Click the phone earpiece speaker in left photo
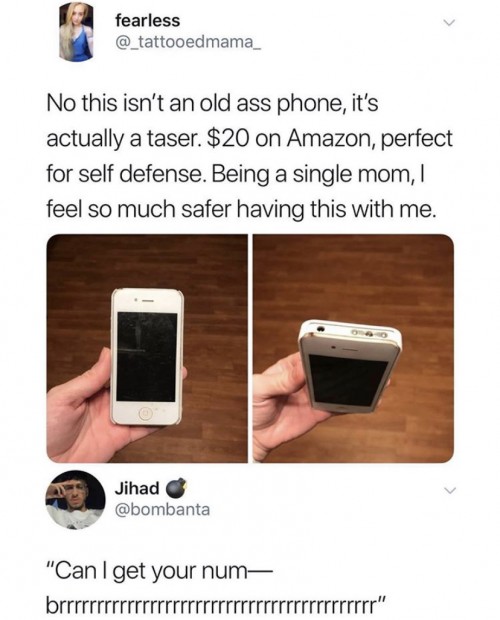 click(147, 301)
